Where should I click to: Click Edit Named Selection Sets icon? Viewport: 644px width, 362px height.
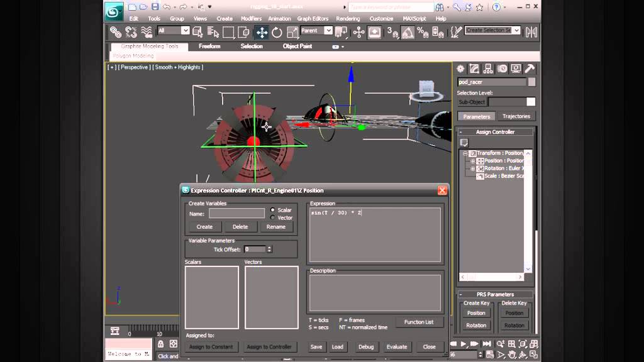(455, 31)
